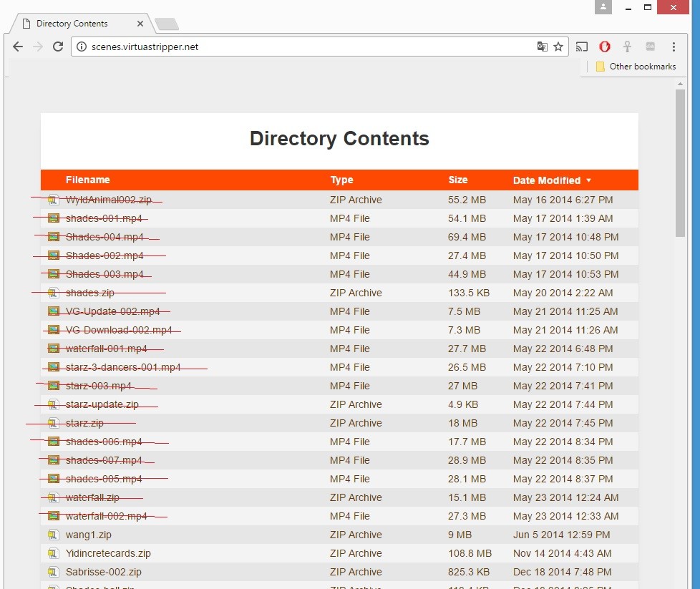Bookmark this page with the star icon
The image size is (700, 589).
click(x=558, y=47)
